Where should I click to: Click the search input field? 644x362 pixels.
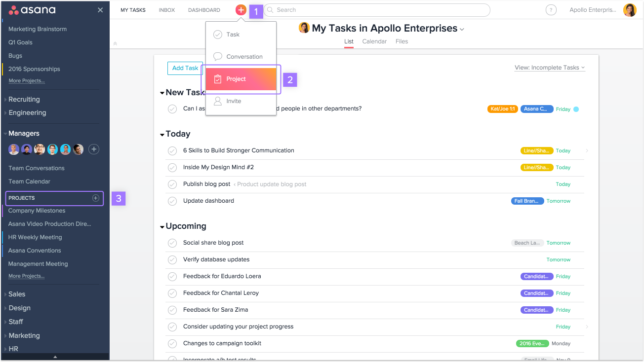click(377, 10)
